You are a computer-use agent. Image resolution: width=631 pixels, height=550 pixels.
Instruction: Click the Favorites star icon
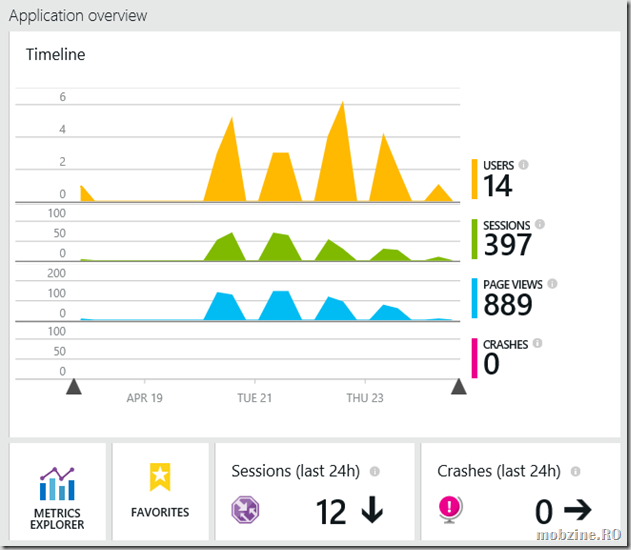160,477
